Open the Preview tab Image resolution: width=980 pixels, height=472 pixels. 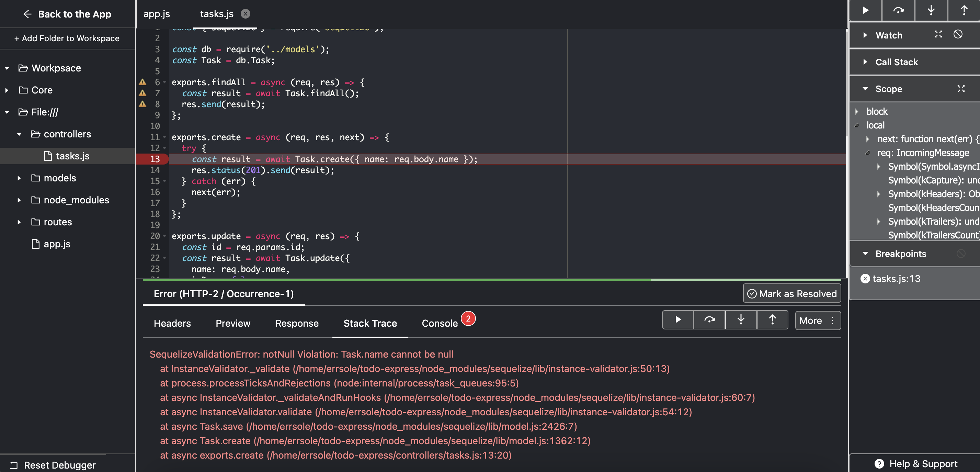(x=233, y=323)
